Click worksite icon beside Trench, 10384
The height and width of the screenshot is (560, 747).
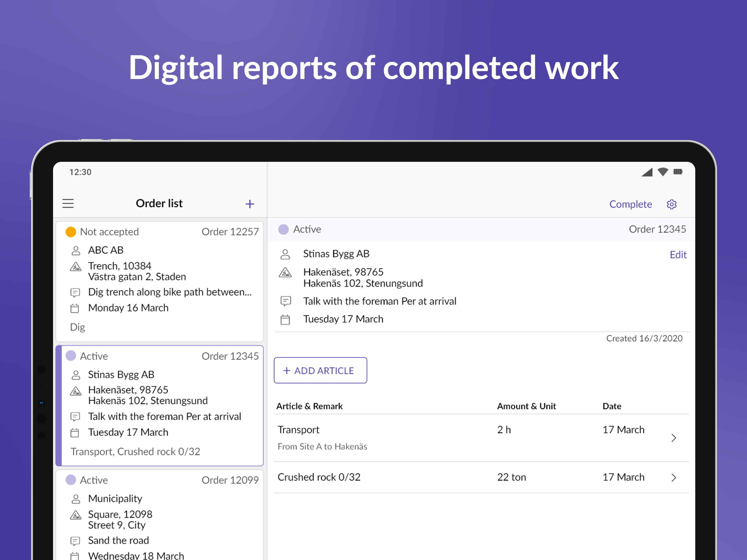76,267
